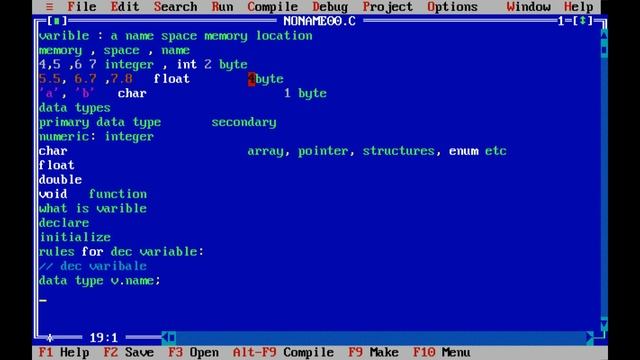The height and width of the screenshot is (360, 640).
Task: Click the '// dec varibale' comment
Action: coord(93,266)
